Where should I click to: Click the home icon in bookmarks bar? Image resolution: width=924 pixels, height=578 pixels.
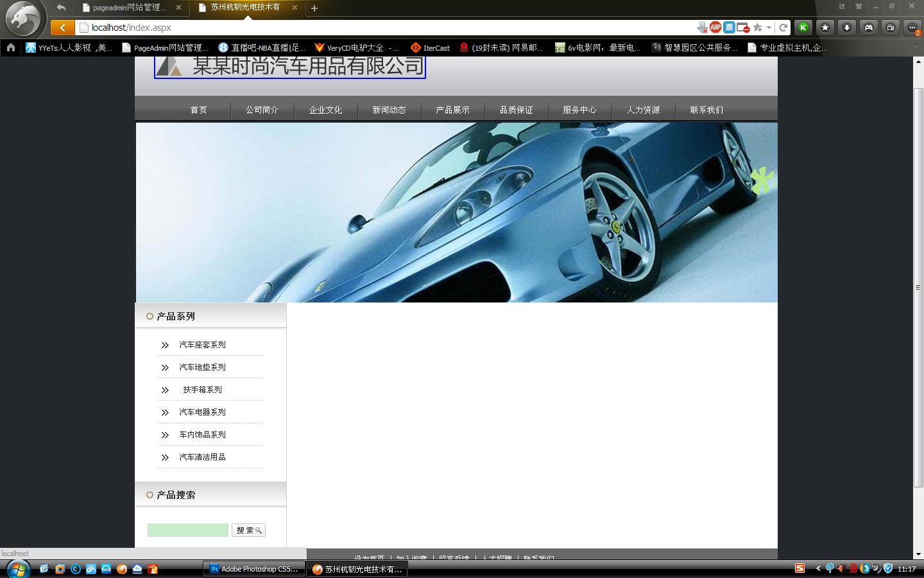pos(11,48)
